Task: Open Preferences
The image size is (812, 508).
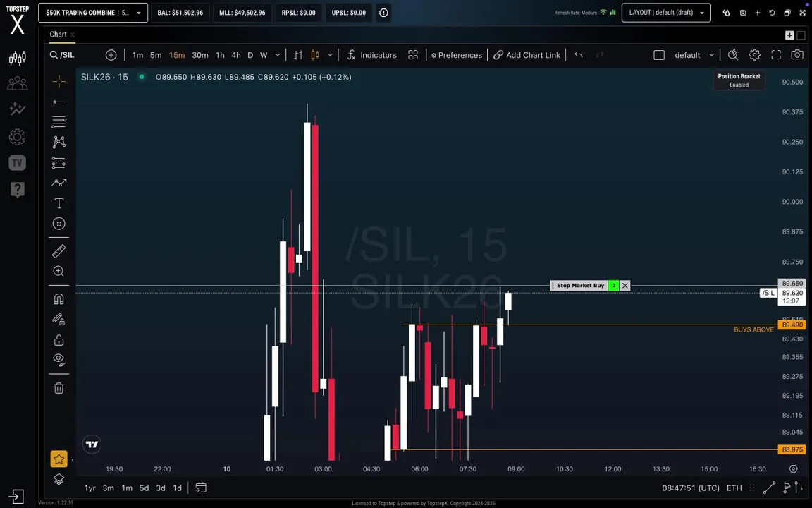Action: point(456,55)
